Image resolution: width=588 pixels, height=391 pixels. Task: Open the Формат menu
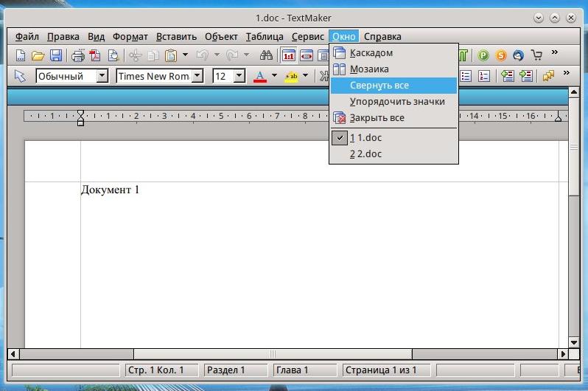coord(130,36)
